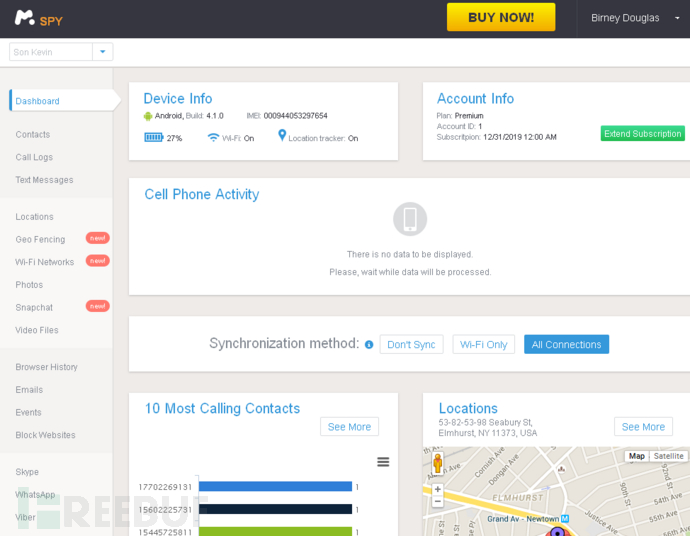Open Events in the sidebar

click(x=28, y=412)
